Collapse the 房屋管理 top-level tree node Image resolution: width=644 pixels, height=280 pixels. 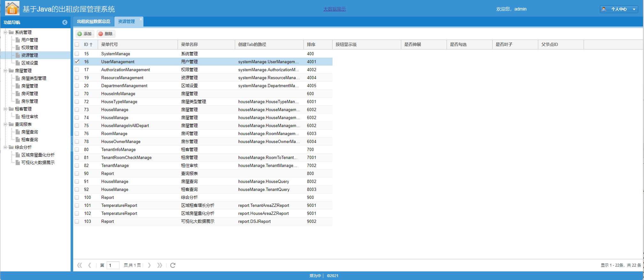[x=5, y=71]
